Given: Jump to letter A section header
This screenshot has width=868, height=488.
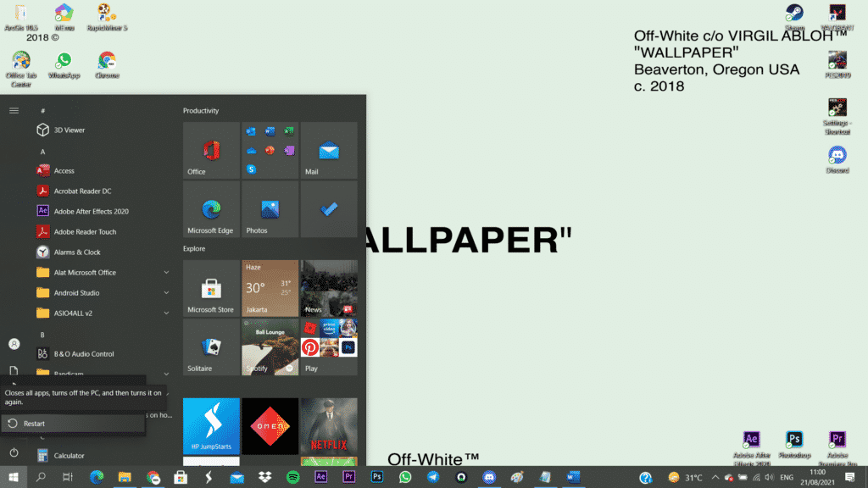Looking at the screenshot, I should (42, 152).
